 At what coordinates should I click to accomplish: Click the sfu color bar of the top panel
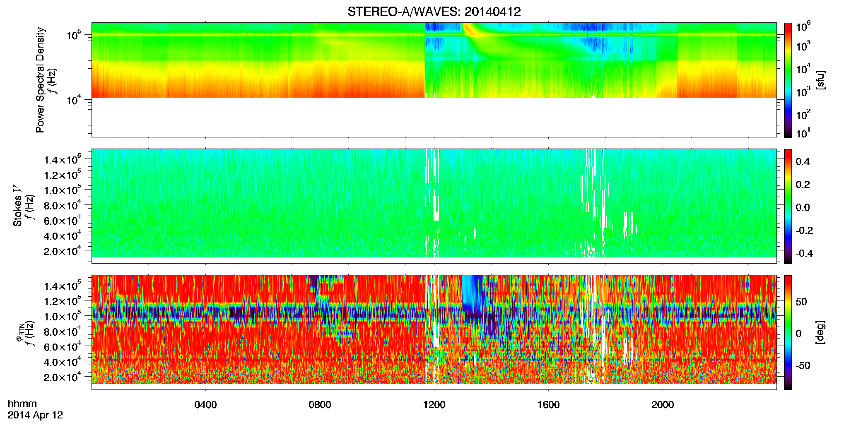click(x=788, y=80)
